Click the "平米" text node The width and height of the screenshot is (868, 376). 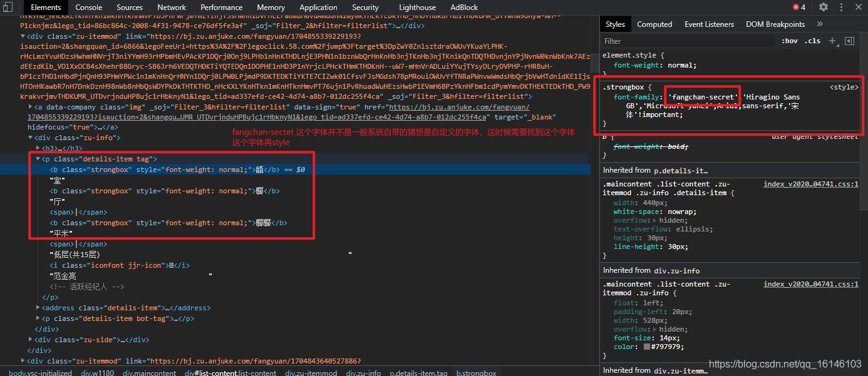[x=61, y=233]
